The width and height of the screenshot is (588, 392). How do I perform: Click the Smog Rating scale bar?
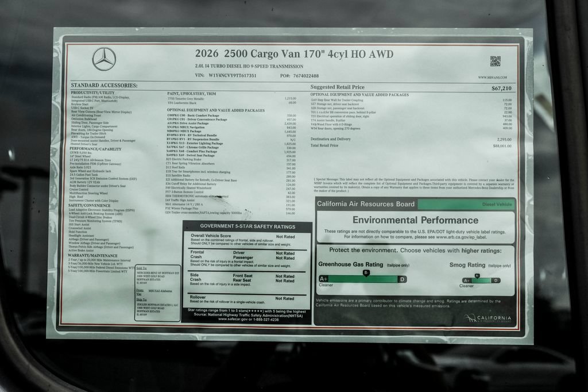(x=481, y=280)
